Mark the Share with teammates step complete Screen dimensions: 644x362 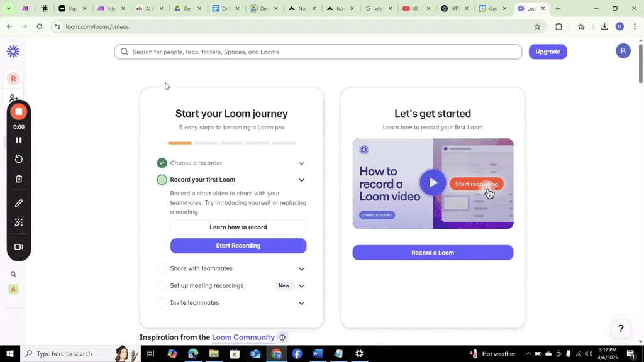tap(162, 268)
